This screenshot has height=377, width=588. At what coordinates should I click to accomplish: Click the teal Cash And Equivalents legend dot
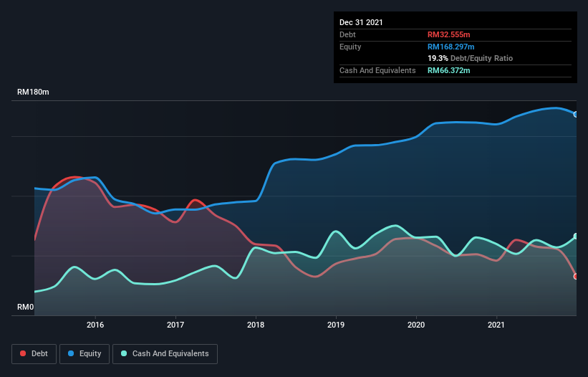[x=124, y=353]
